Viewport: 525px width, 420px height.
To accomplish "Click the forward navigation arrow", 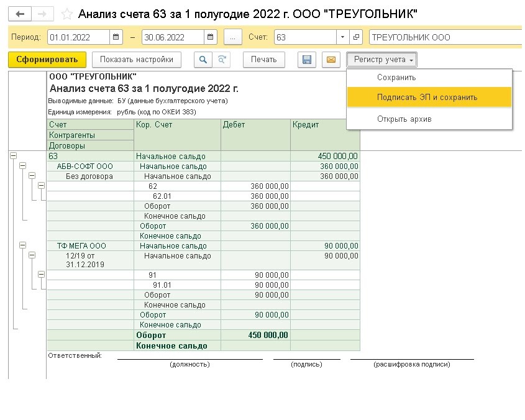I will click(x=42, y=14).
